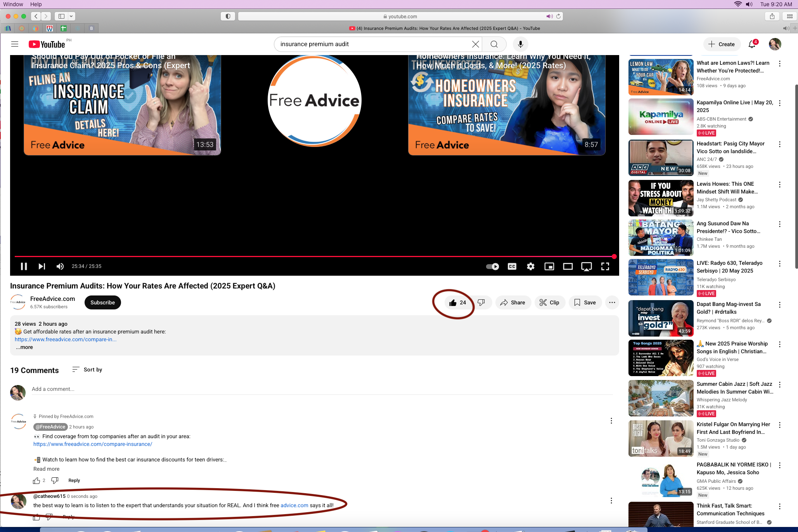The width and height of the screenshot is (798, 532).
Task: Open the FreeAdvice.com channel page
Action: tap(53, 299)
